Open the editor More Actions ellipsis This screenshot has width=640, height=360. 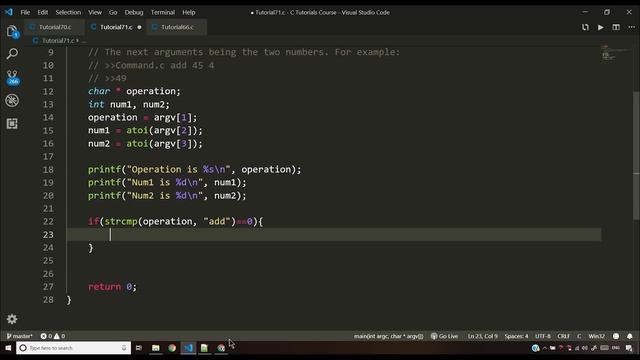(631, 27)
